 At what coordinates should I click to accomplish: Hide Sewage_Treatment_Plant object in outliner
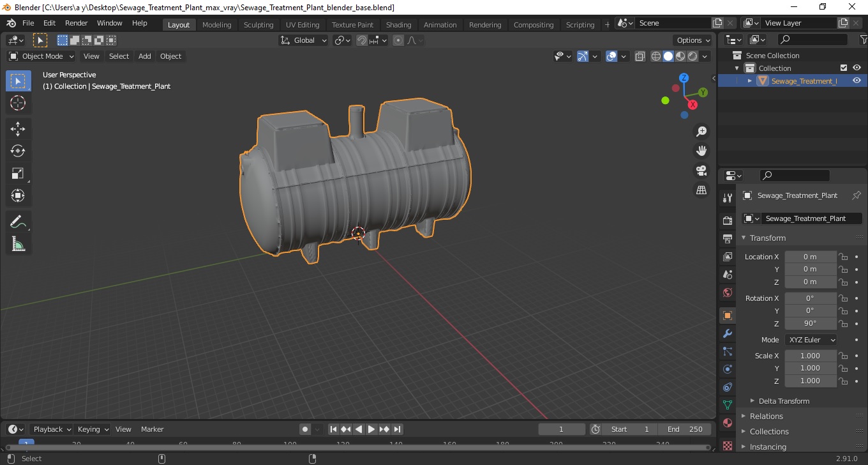857,80
